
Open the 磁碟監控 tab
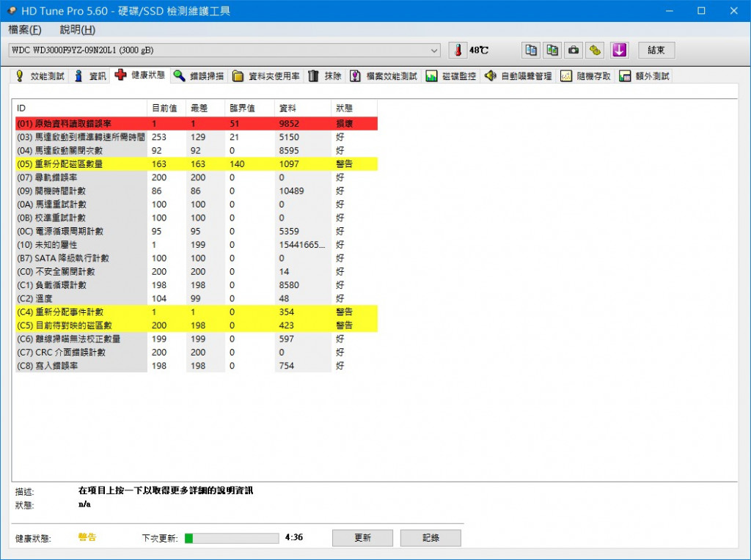coord(451,76)
